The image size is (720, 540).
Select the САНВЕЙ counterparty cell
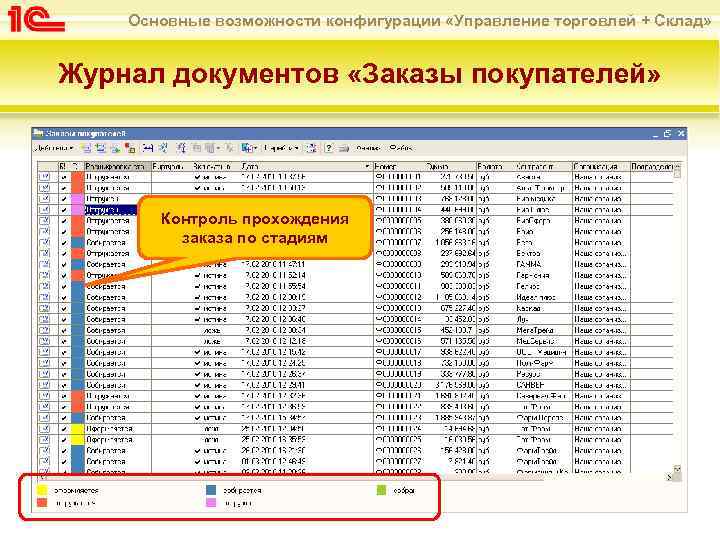tap(543, 385)
